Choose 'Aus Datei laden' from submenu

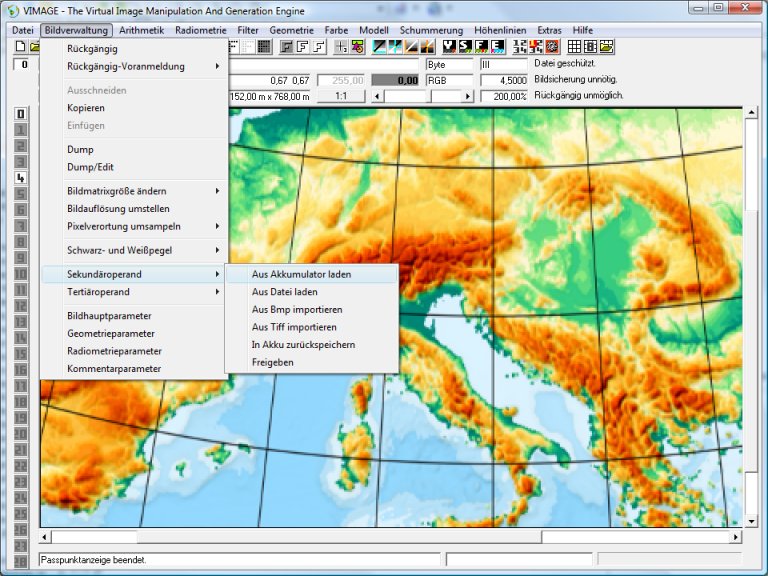285,292
